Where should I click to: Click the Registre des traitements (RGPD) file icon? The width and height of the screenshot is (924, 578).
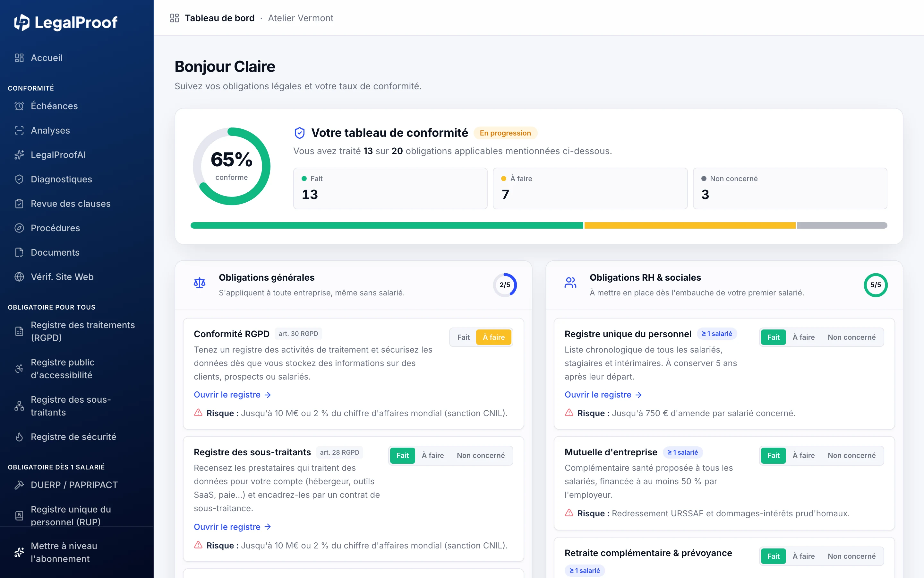tap(19, 331)
